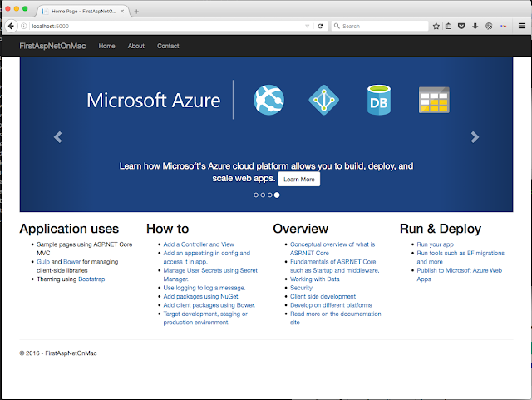Open Add packages using NuGet link
The image size is (532, 400).
(201, 296)
